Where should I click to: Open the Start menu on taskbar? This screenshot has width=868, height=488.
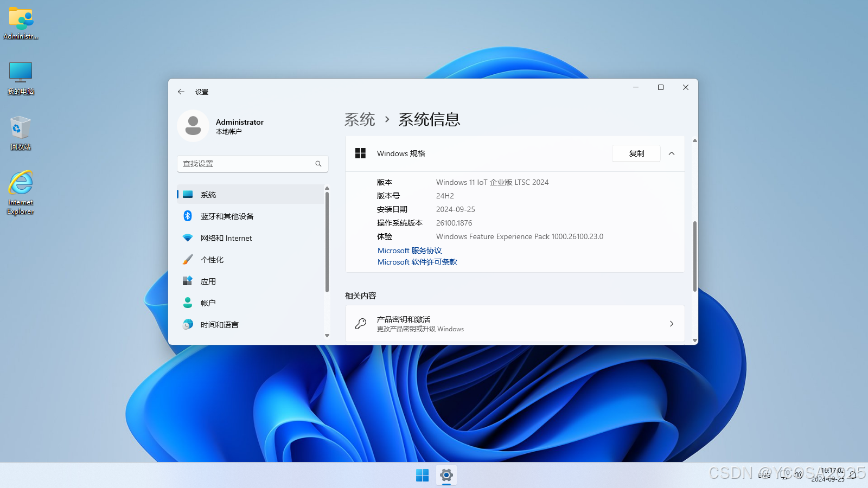(422, 475)
